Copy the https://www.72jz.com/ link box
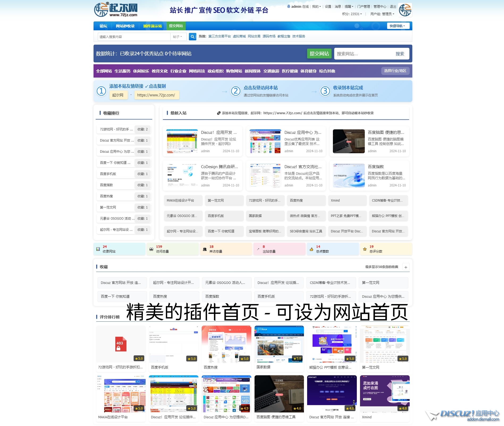 156,95
